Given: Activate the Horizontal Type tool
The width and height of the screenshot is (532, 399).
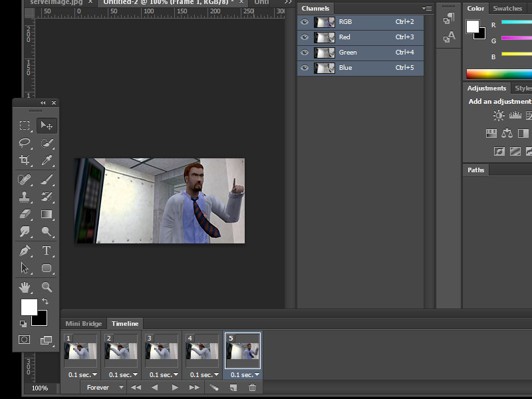Looking at the screenshot, I should tap(47, 251).
